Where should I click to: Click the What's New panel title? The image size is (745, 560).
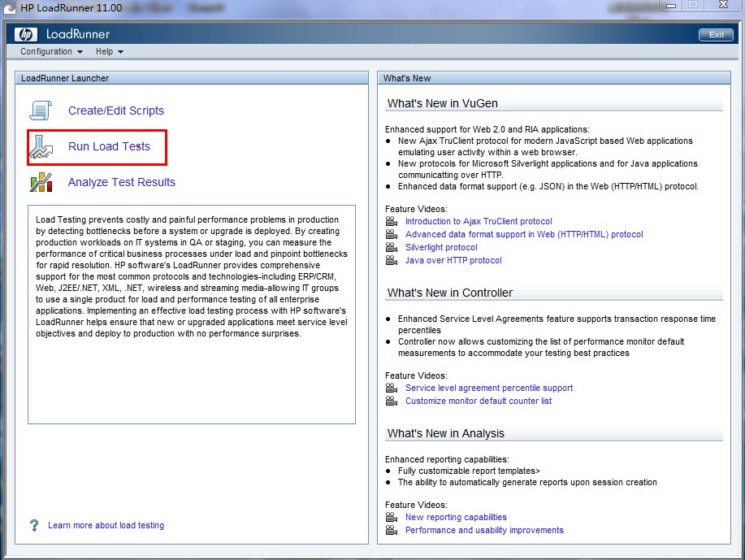[407, 78]
